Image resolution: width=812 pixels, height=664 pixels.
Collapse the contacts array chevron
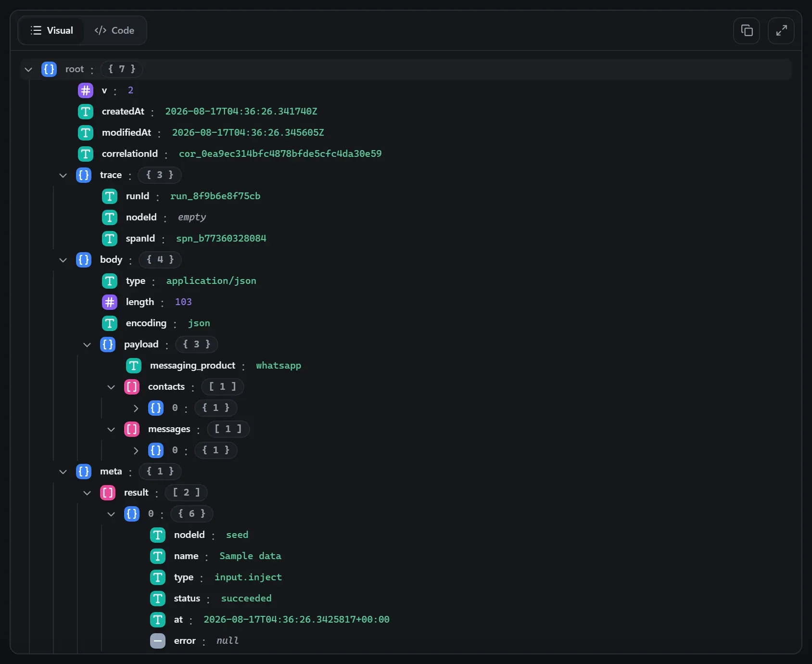point(111,387)
